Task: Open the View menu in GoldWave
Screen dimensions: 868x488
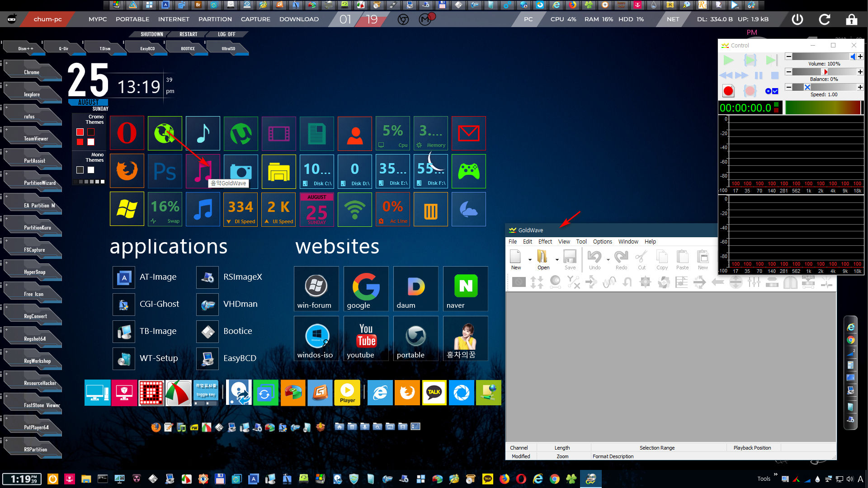Action: 564,242
